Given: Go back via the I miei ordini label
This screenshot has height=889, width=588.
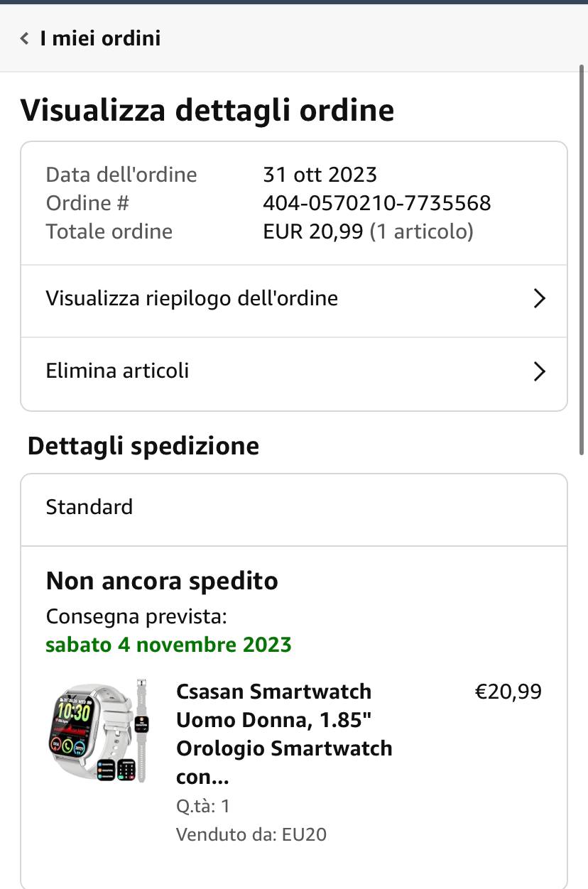Looking at the screenshot, I should click(100, 38).
